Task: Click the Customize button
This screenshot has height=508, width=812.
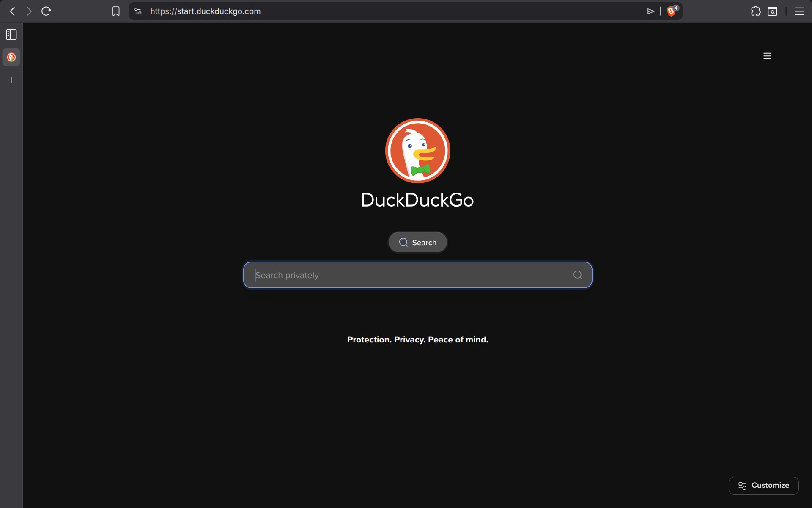Action: 763,486
